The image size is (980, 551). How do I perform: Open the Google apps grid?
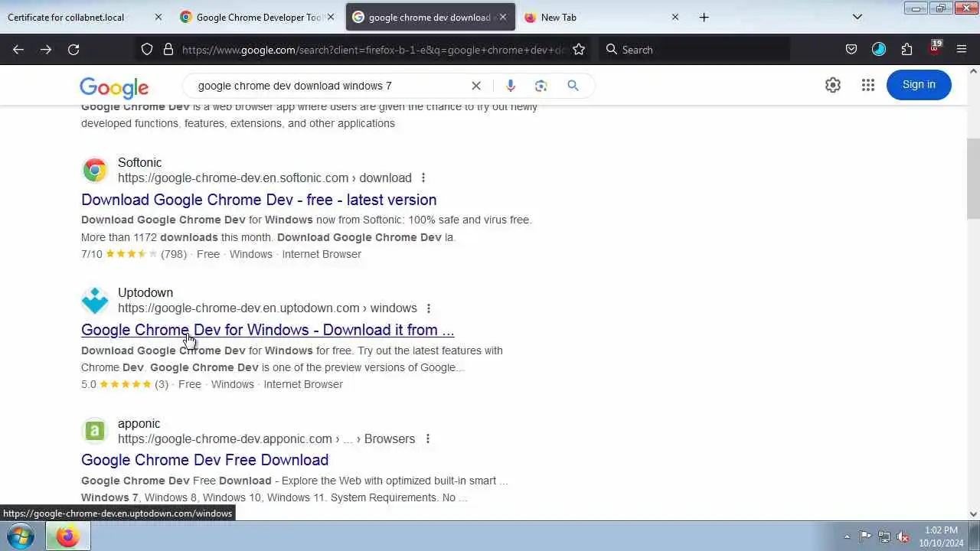pos(867,85)
